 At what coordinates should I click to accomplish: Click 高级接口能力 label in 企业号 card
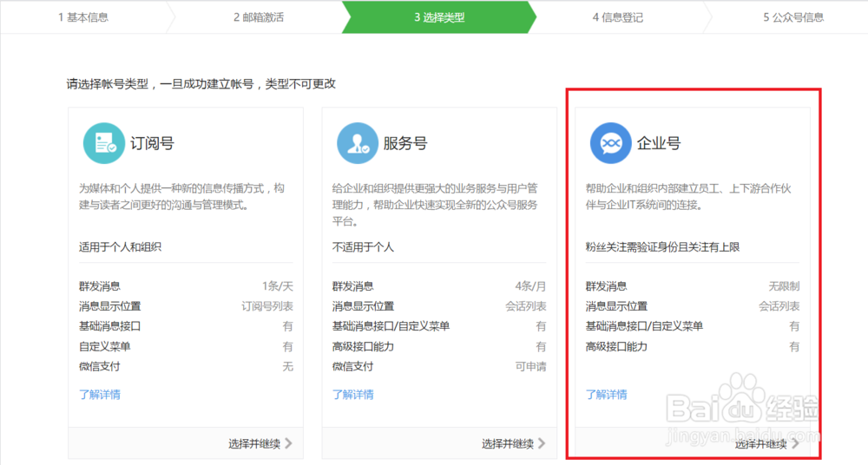616,346
